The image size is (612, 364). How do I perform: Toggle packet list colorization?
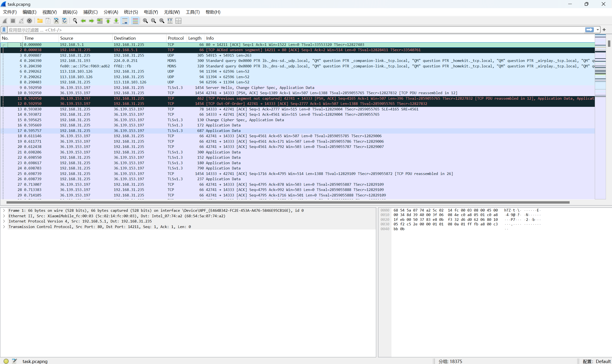(135, 21)
